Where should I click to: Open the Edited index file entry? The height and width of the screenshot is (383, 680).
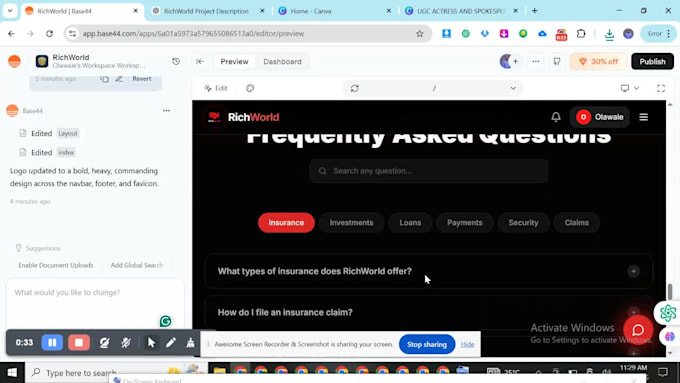[x=47, y=152]
